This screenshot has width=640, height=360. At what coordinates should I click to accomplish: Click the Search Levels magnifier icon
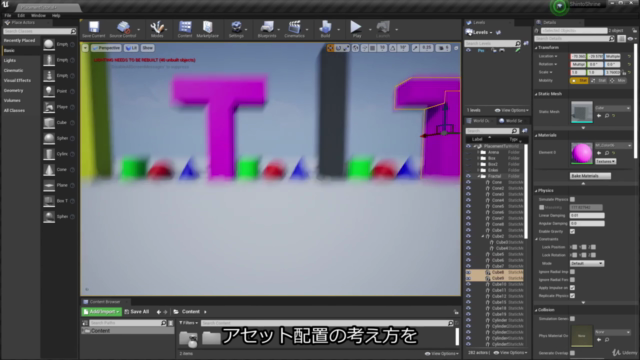[518, 43]
